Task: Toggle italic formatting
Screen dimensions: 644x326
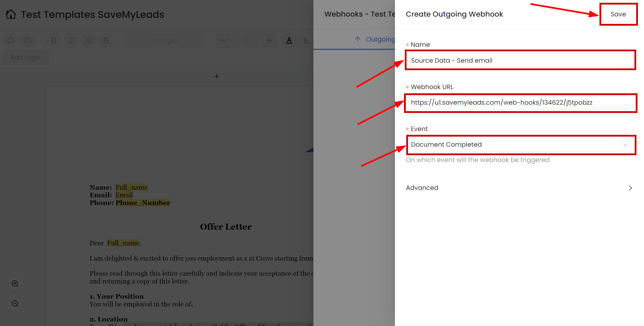Action: [71, 40]
